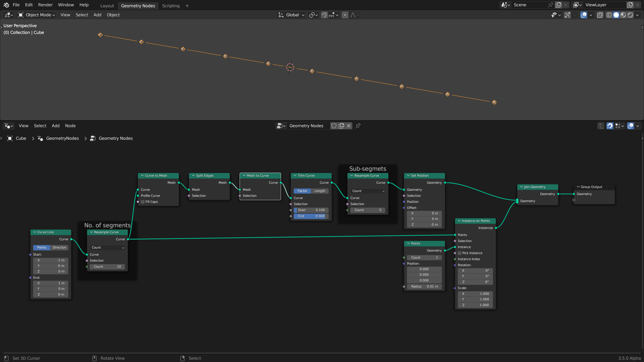The width and height of the screenshot is (644, 362).
Task: Click GeometryNodes modifier in the breadcrumb
Action: 62,138
